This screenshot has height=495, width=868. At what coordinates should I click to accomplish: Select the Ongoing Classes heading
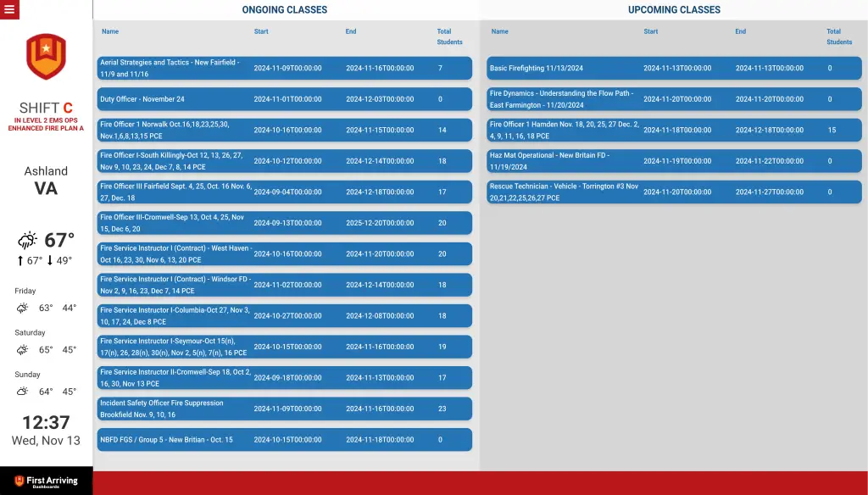click(284, 10)
